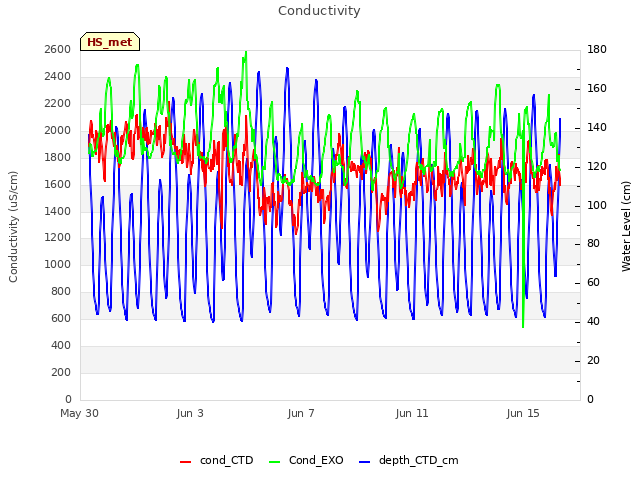Click the 2000 conductivity axis value

click(x=58, y=130)
